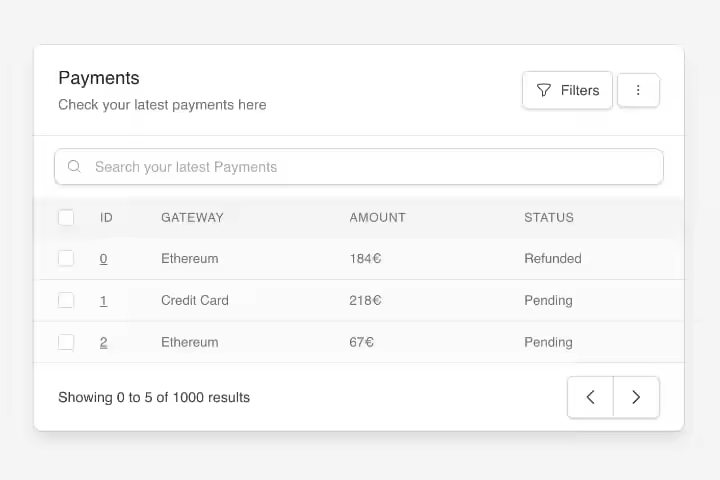Viewport: 720px width, 480px height.
Task: Open payment ID 1 link
Action: tap(103, 300)
